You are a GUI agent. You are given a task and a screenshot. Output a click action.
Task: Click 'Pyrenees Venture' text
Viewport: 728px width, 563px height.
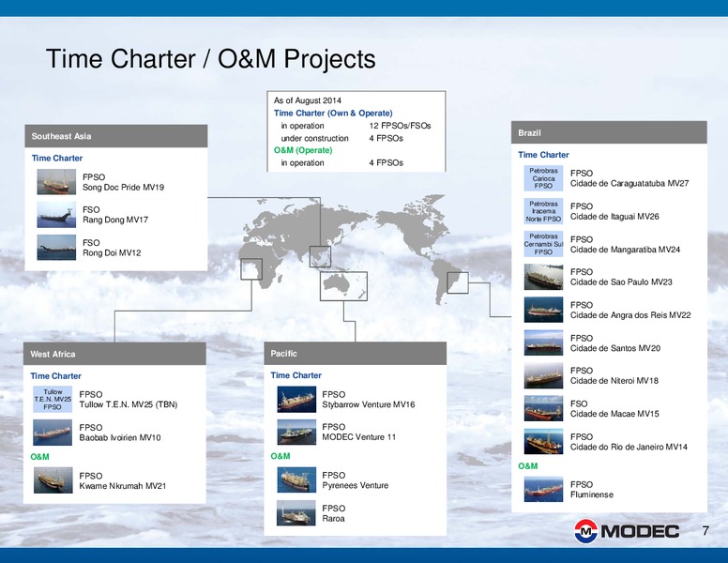click(356, 485)
